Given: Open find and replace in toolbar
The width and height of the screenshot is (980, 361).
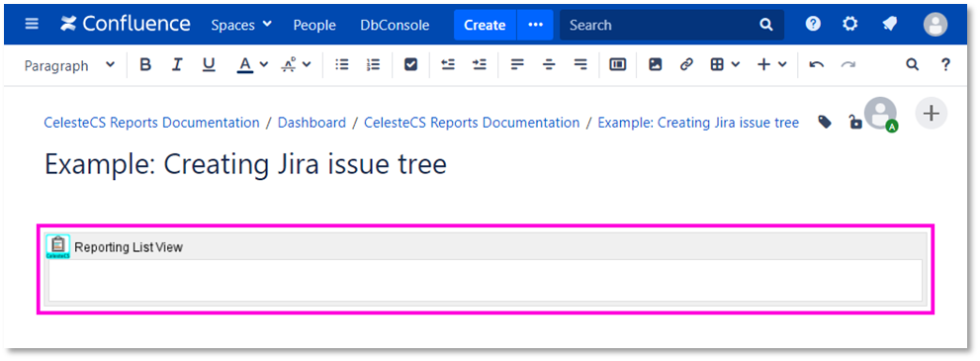Looking at the screenshot, I should [x=913, y=65].
